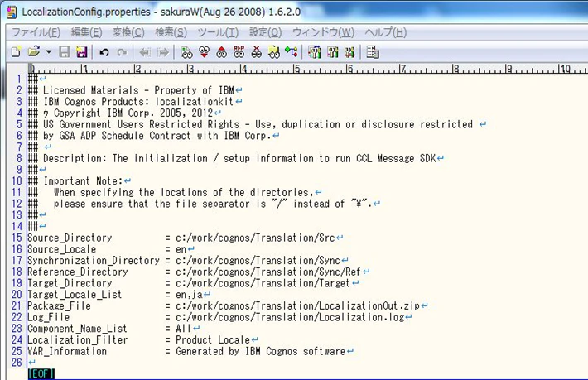Open the ウィンドウ(W) menu
Screen dimensions: 588x380
323,32
